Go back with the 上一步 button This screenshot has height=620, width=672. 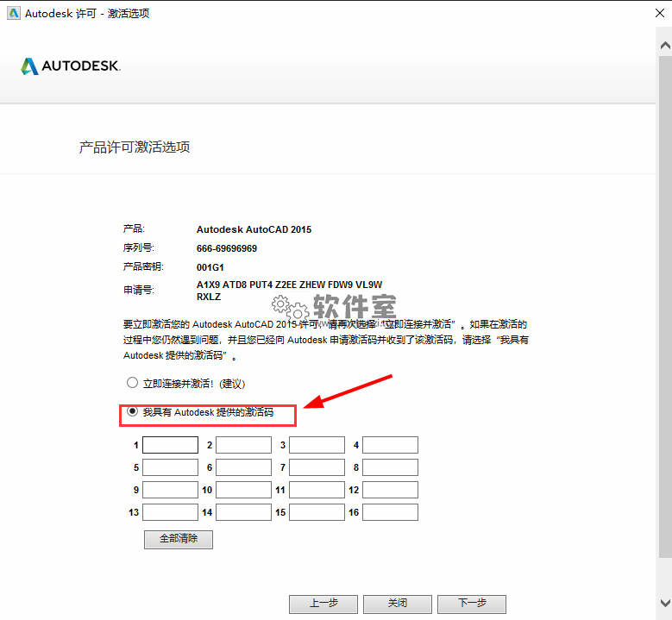coord(323,604)
